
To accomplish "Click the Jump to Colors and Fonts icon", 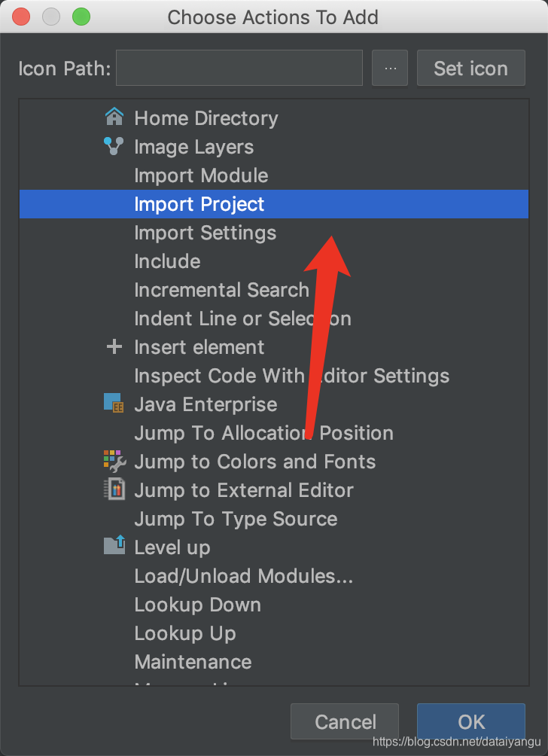I will coord(114,461).
